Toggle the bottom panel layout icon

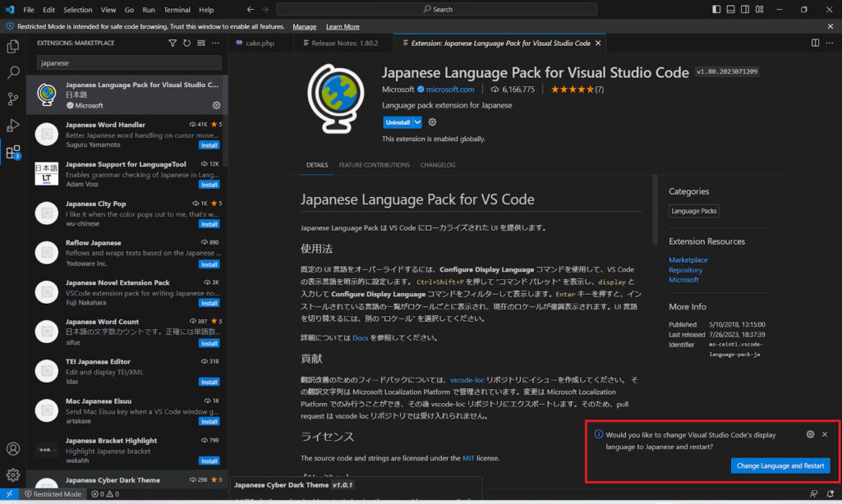tap(731, 9)
